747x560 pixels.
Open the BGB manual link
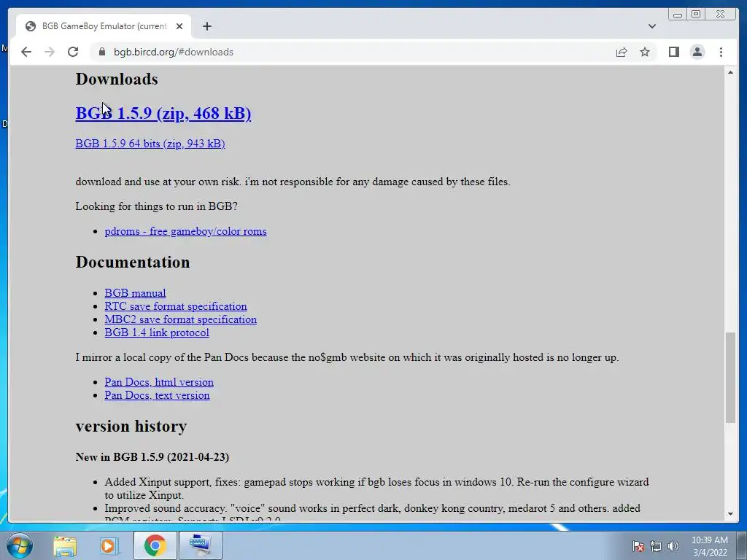coord(135,293)
